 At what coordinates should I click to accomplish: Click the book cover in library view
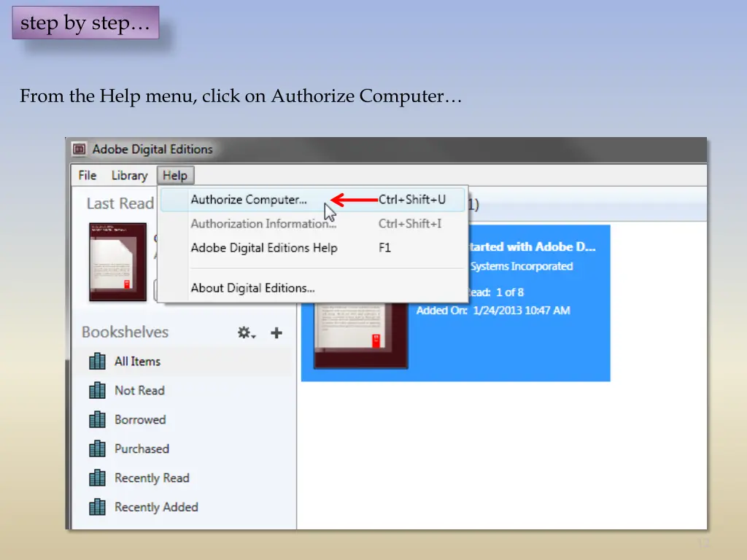(360, 335)
